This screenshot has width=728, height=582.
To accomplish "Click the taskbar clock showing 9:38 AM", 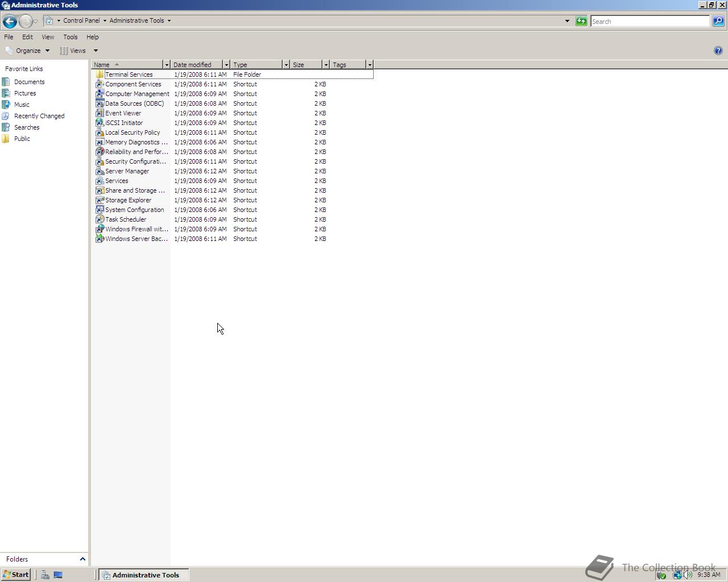I will coord(709,575).
